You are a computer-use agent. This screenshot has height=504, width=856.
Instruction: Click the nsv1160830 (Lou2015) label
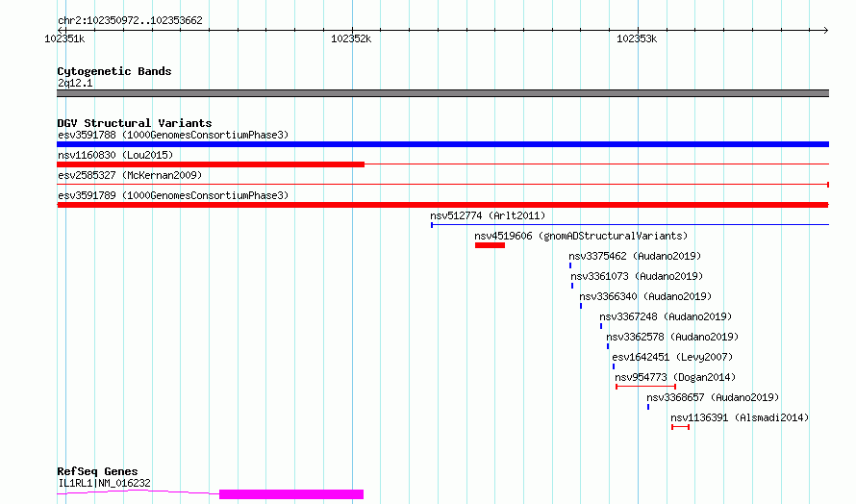click(115, 155)
